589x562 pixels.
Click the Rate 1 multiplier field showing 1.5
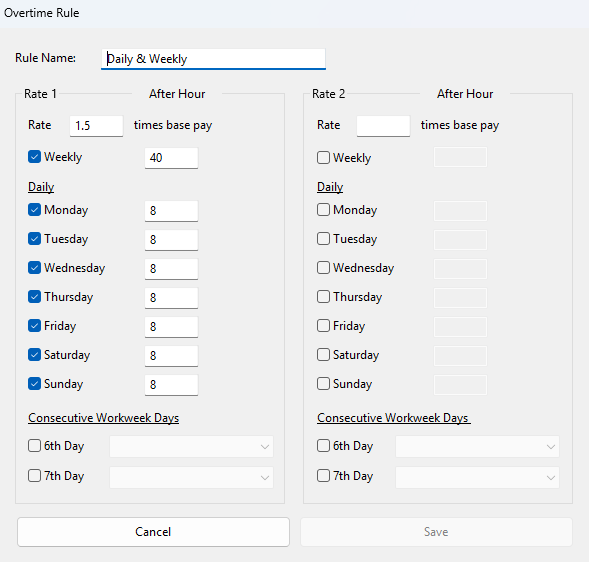click(96, 126)
